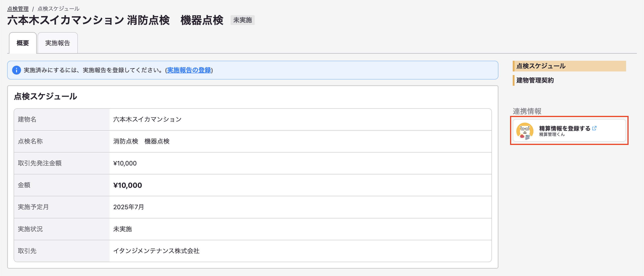Click the ¥10,000 value in 取引先発注金額 row
Viewport: 644px width, 276px height.
click(x=125, y=163)
